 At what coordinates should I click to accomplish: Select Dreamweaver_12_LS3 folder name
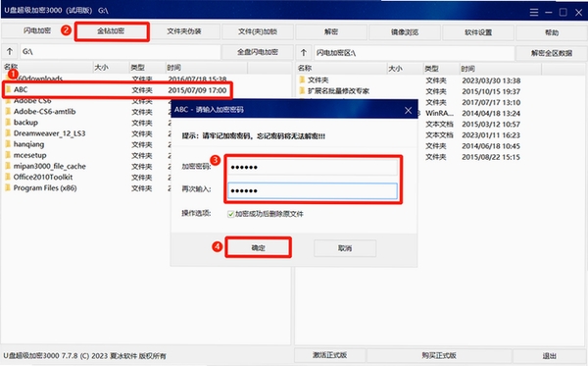coord(50,133)
